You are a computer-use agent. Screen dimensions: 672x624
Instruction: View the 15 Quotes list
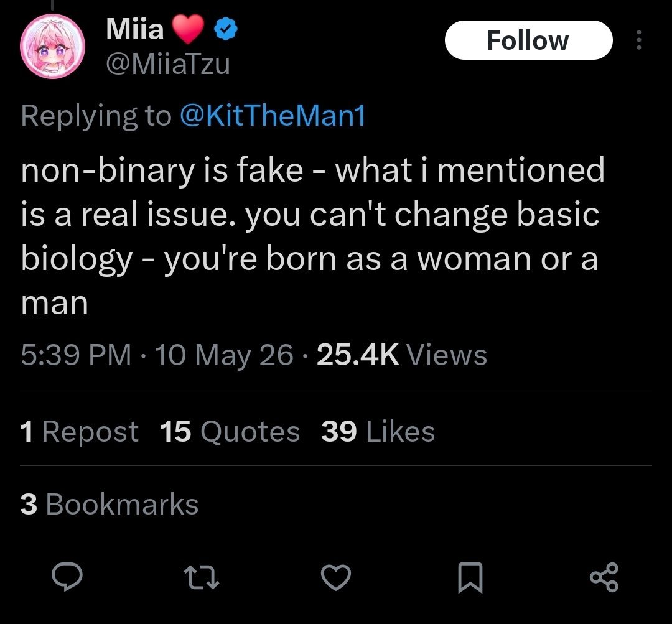tap(230, 431)
